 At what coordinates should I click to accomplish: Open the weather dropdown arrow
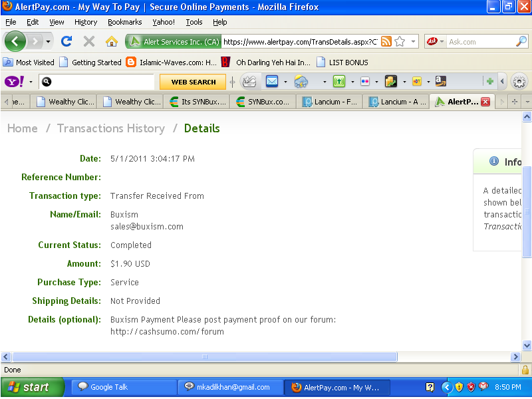click(x=325, y=82)
